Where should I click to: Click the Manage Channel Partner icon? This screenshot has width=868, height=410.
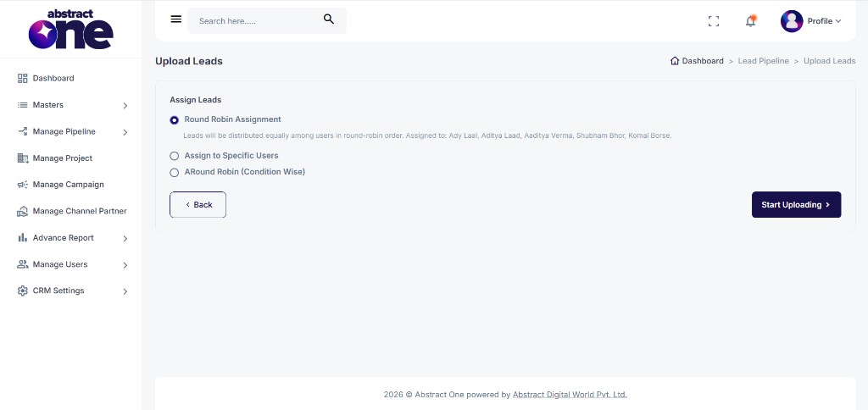(x=23, y=211)
